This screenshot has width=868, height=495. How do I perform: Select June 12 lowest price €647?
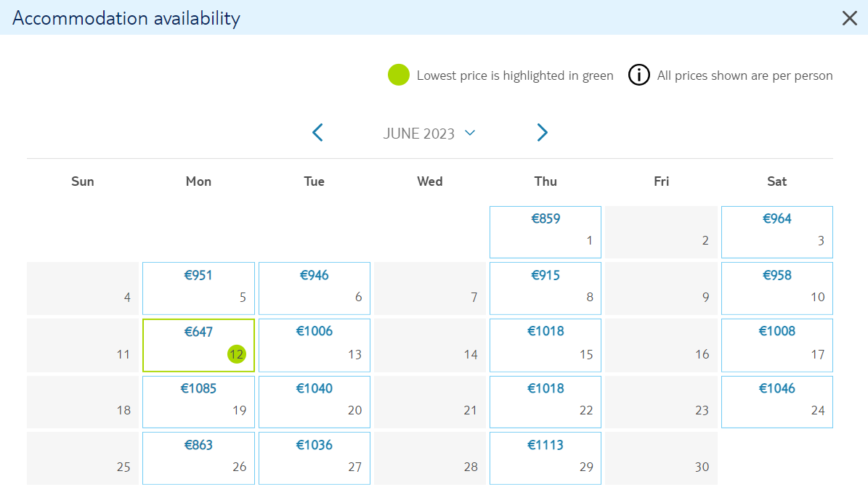pyautogui.click(x=199, y=345)
